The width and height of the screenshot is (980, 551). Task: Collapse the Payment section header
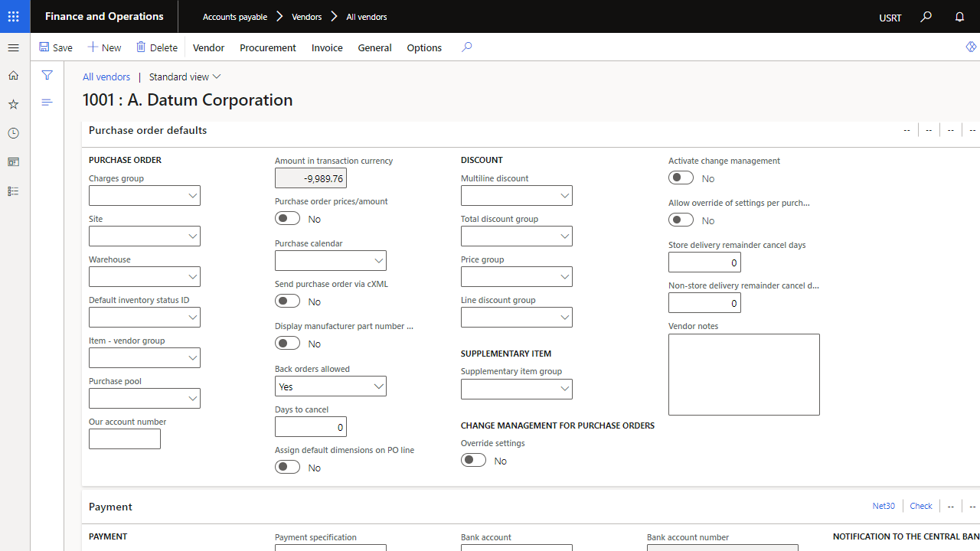click(x=110, y=507)
